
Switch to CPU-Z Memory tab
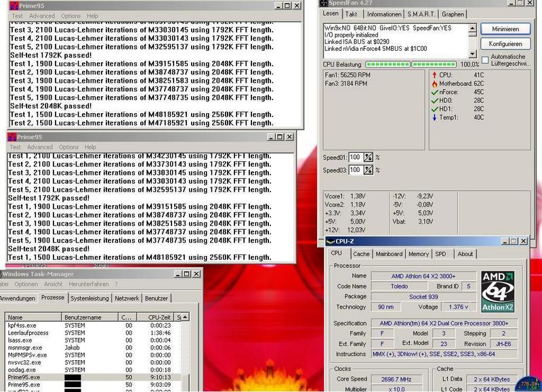[418, 254]
